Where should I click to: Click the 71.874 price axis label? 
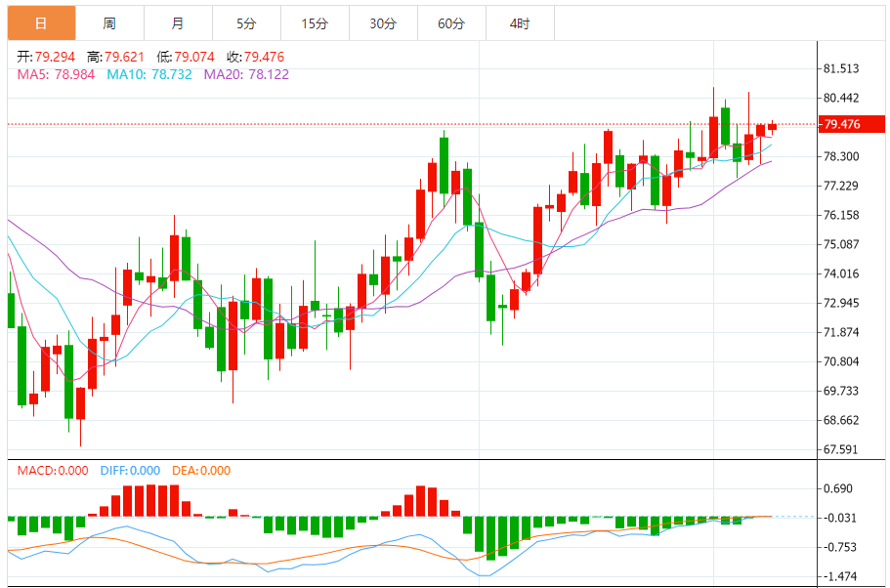[841, 332]
